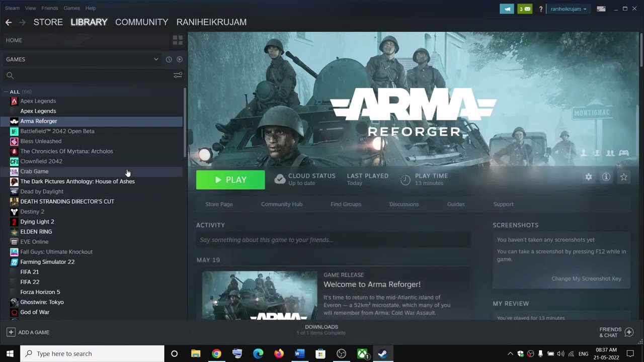The image size is (644, 362).
Task: Click the game list scrollbar
Action: point(185,123)
